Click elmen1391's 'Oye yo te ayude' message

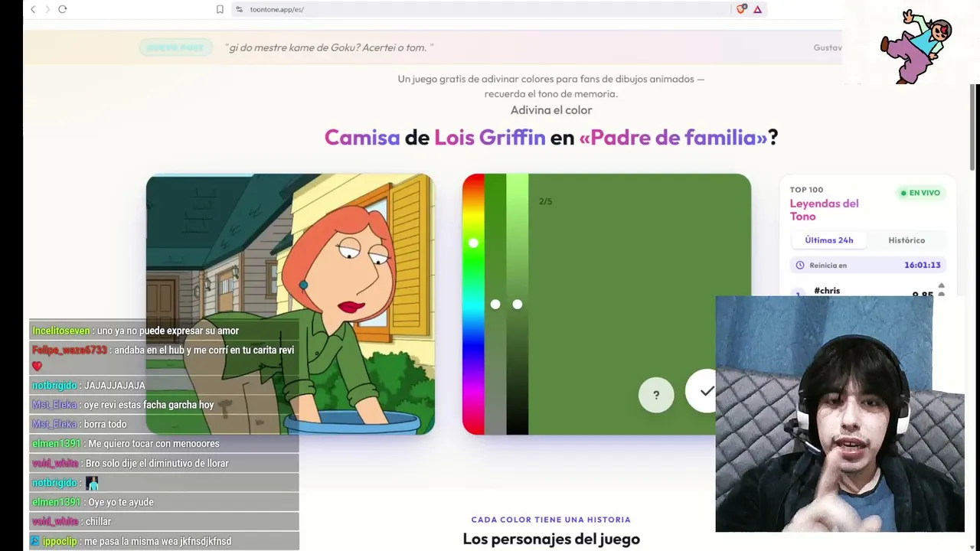point(164,502)
